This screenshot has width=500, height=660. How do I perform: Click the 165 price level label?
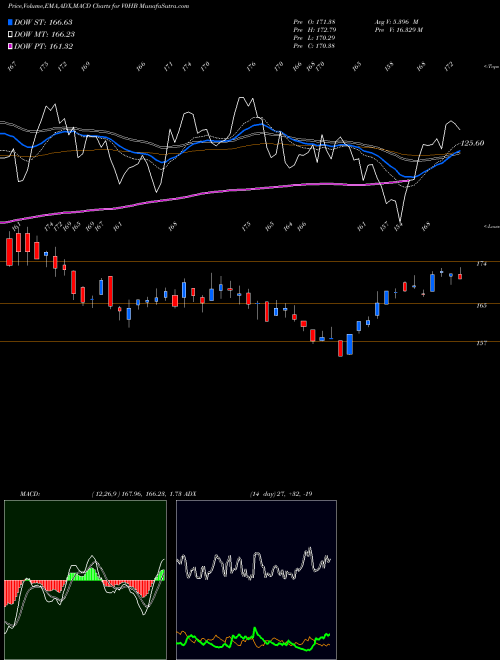481,306
